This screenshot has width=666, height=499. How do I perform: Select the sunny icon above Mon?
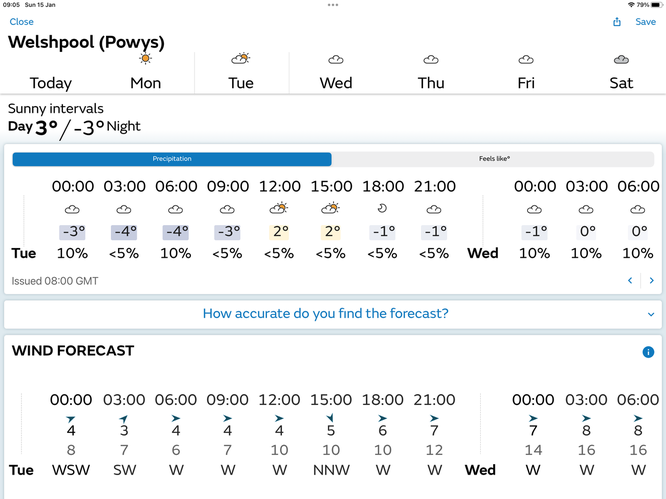145,58
